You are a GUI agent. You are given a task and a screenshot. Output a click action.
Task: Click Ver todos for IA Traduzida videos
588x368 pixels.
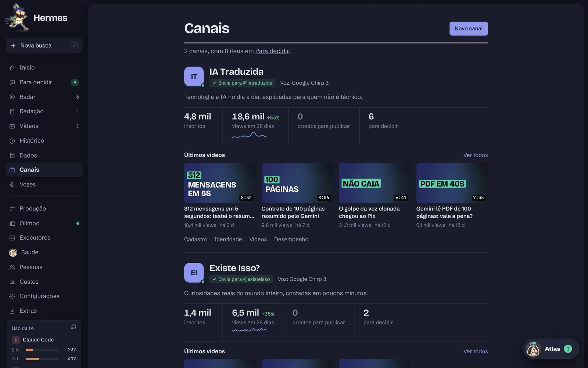coord(476,155)
